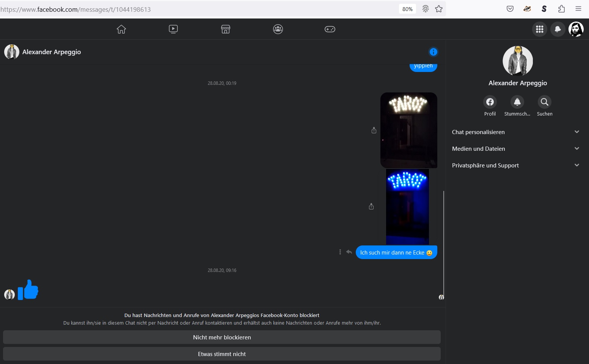Go to the Facebook Home feed icon
589x364 pixels.
(x=121, y=29)
